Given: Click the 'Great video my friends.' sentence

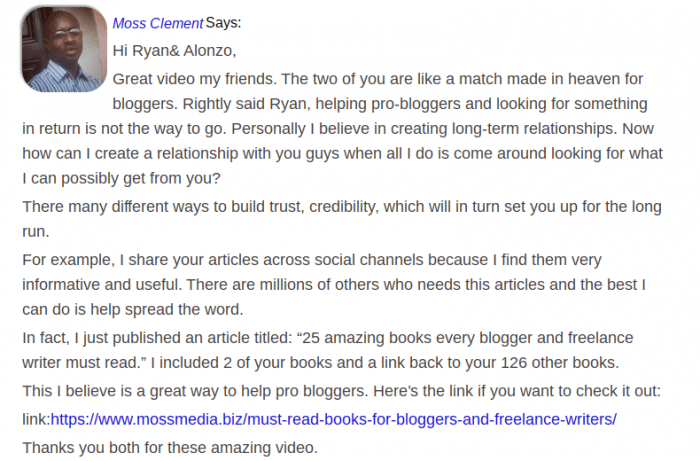Looking at the screenshot, I should tap(195, 79).
